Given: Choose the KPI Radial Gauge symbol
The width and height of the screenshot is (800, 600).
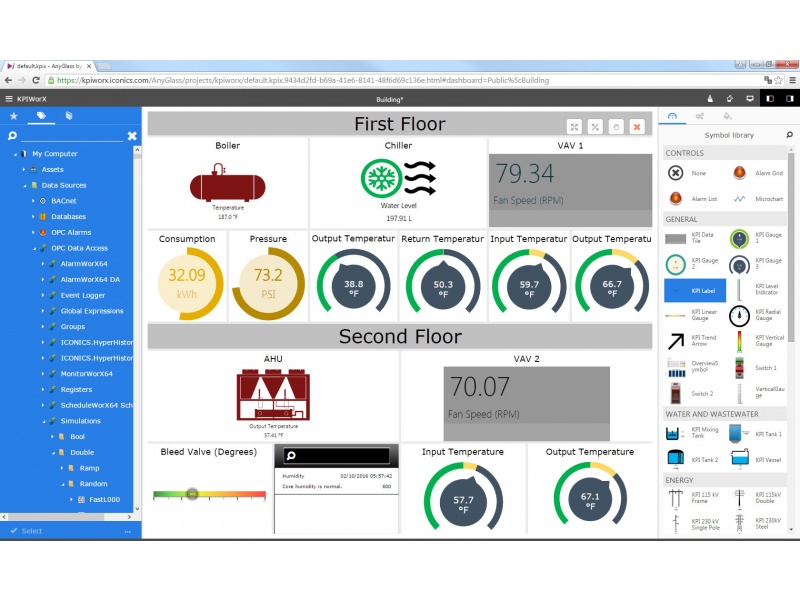Looking at the screenshot, I should point(758,316).
